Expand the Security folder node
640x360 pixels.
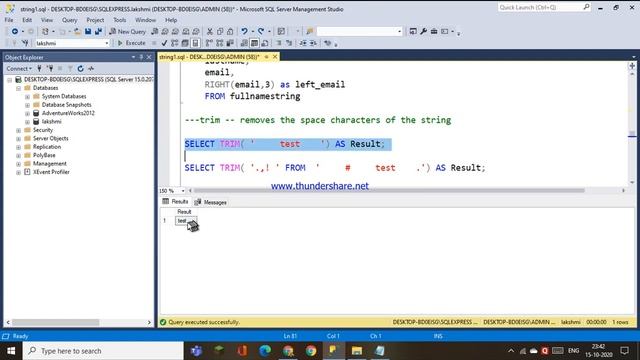[18, 130]
